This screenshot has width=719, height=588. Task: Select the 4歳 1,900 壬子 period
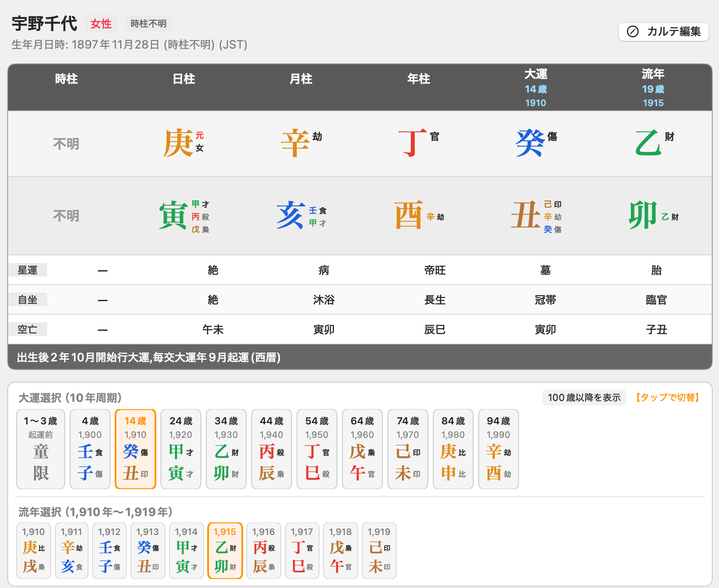tap(90, 449)
